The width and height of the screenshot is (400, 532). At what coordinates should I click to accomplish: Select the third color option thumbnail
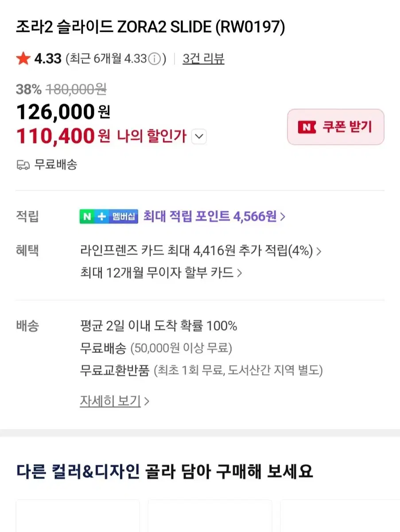340,516
